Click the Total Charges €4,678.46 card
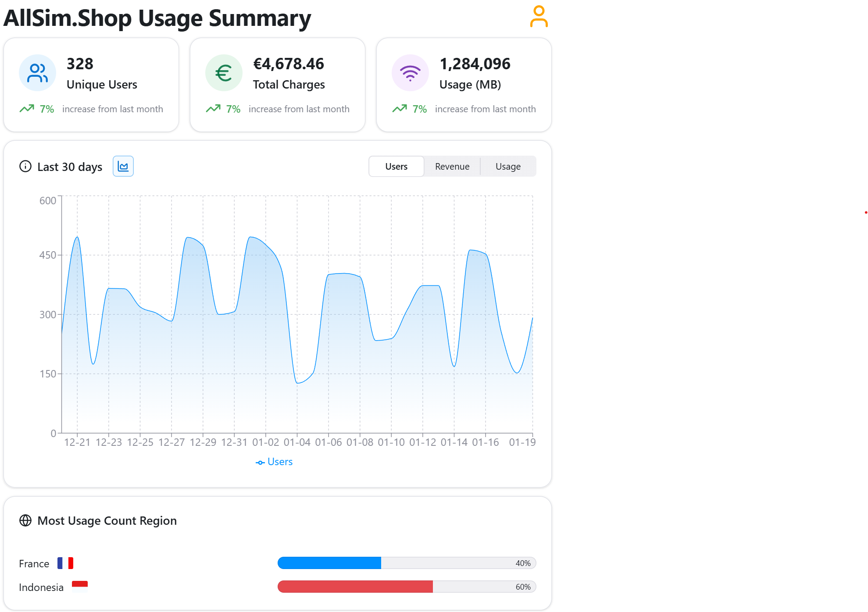This screenshot has width=868, height=612. point(277,85)
